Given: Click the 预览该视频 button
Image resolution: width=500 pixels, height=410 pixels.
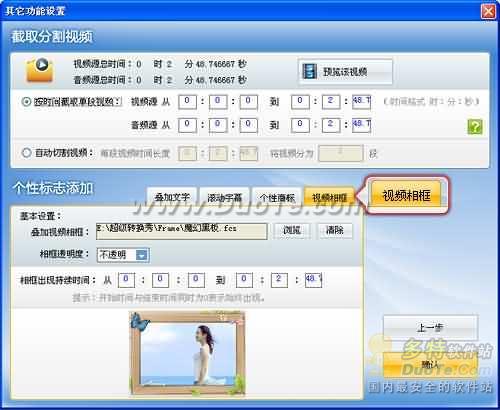Looking at the screenshot, I should click(x=345, y=71).
